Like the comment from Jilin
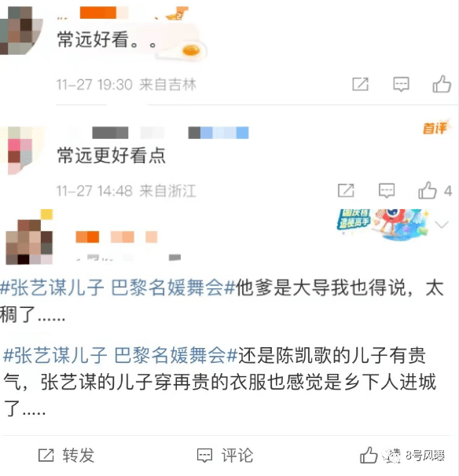459x476 pixels. (x=442, y=84)
